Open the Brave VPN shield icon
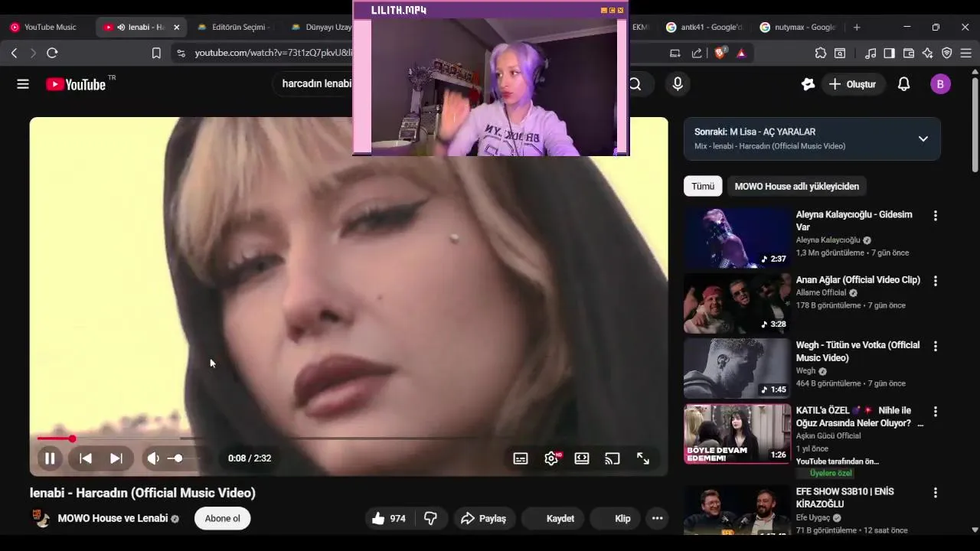Screen dimensions: 980x551 coord(947,53)
